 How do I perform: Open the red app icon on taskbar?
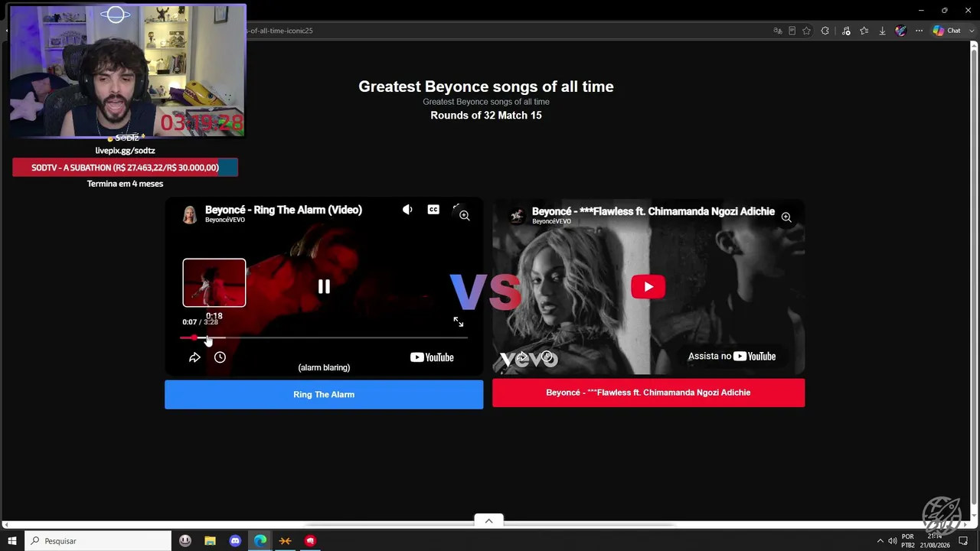tap(310, 541)
